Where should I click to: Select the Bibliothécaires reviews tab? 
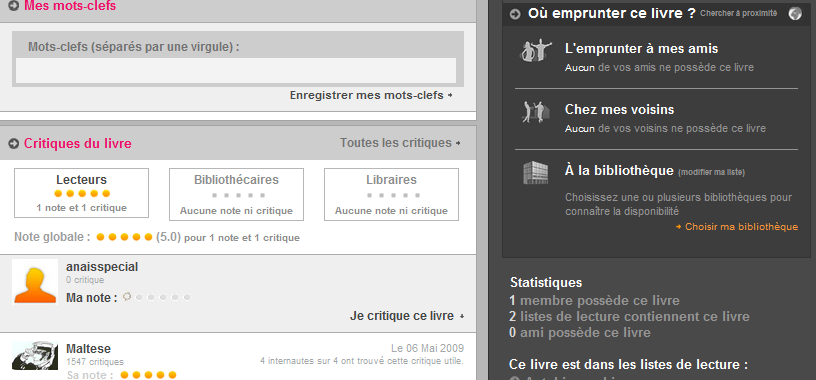point(236,194)
